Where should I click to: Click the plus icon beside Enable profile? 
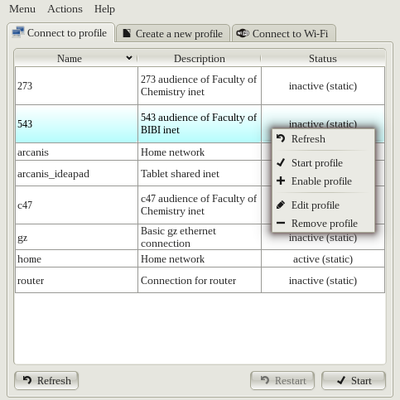[x=281, y=181]
